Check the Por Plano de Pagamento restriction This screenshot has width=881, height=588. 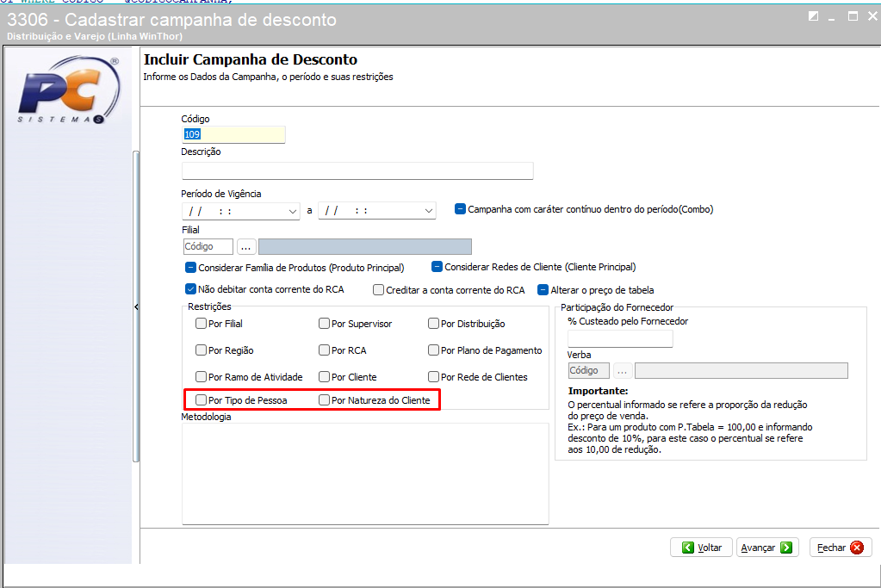tap(433, 350)
